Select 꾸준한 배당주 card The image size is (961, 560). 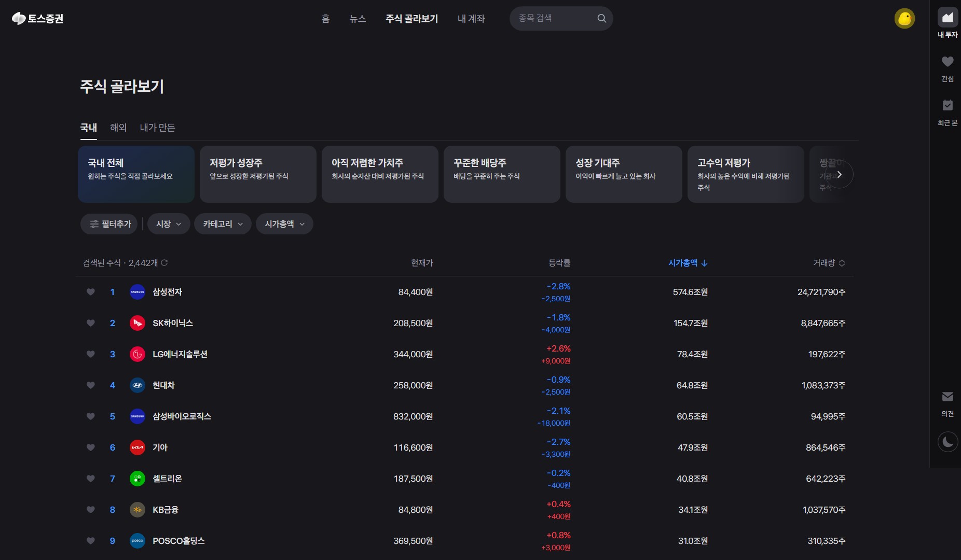(502, 174)
